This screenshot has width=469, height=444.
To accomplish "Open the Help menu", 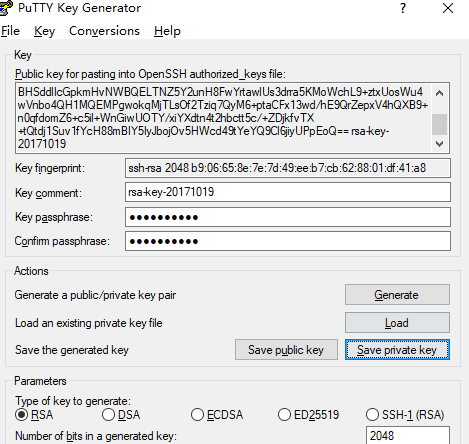I will click(x=167, y=31).
